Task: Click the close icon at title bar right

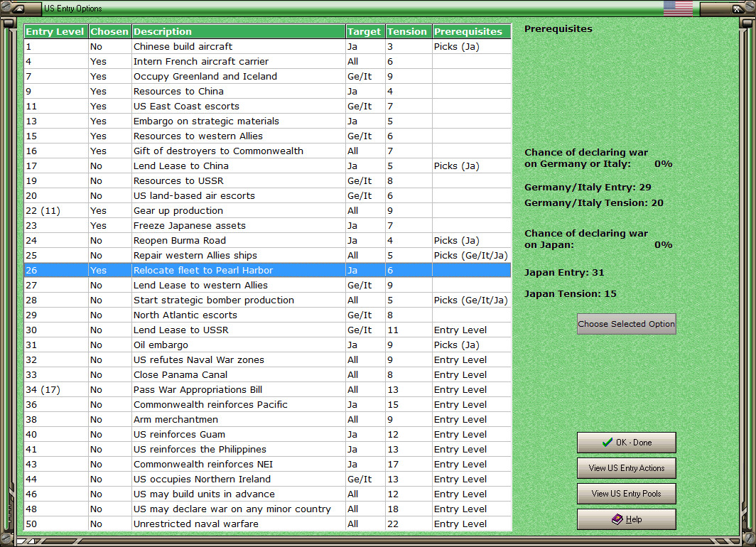Action: point(738,9)
